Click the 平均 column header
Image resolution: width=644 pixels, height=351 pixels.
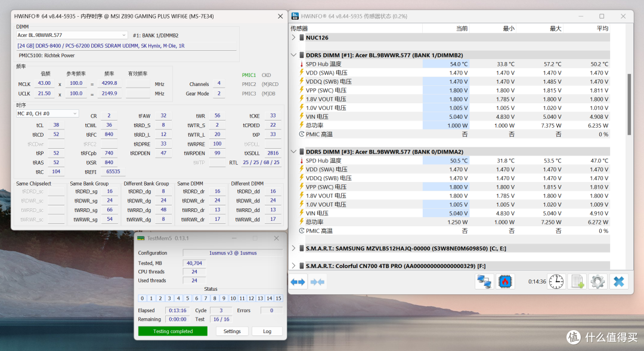point(586,29)
